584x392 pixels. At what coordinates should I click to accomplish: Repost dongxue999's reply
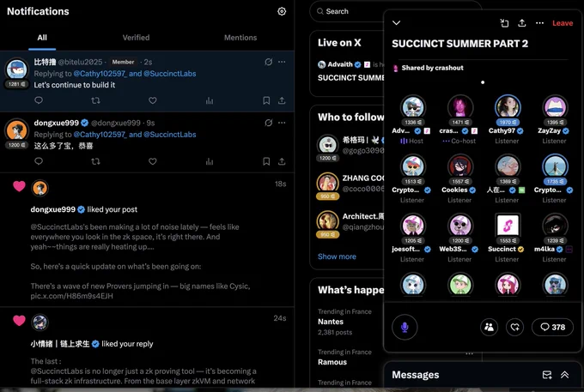coord(95,161)
